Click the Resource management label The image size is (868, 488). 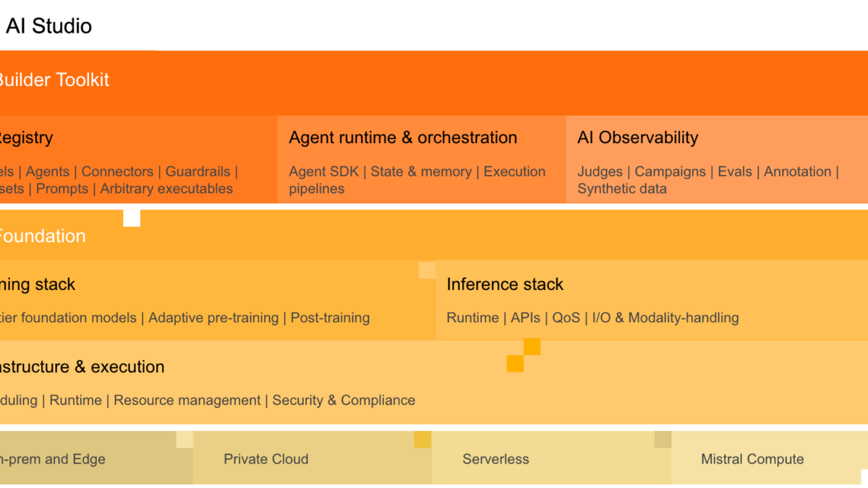pyautogui.click(x=187, y=400)
